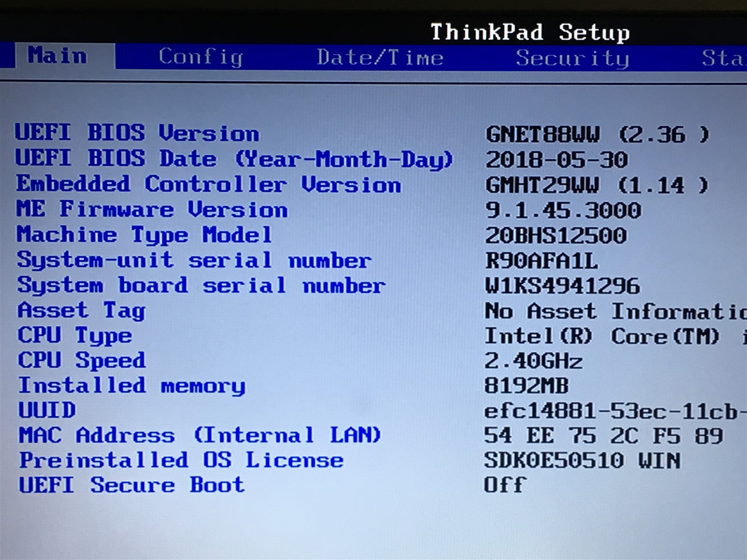Click the license value SDK0E50510 WIN
747x560 pixels.
click(582, 461)
